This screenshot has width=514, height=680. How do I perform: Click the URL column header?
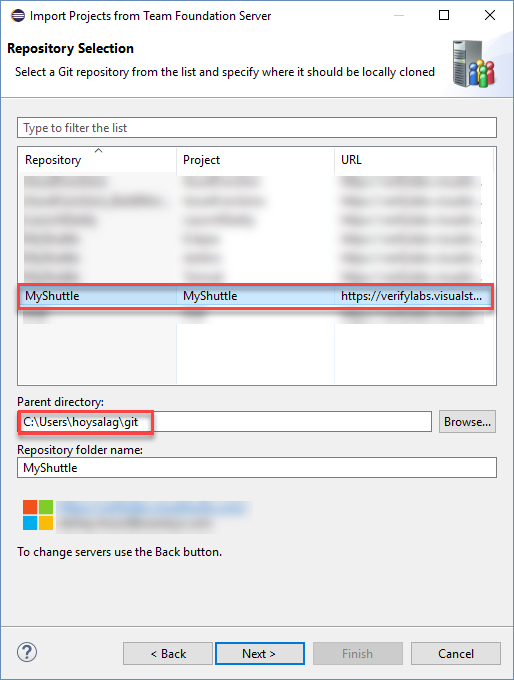tap(414, 160)
